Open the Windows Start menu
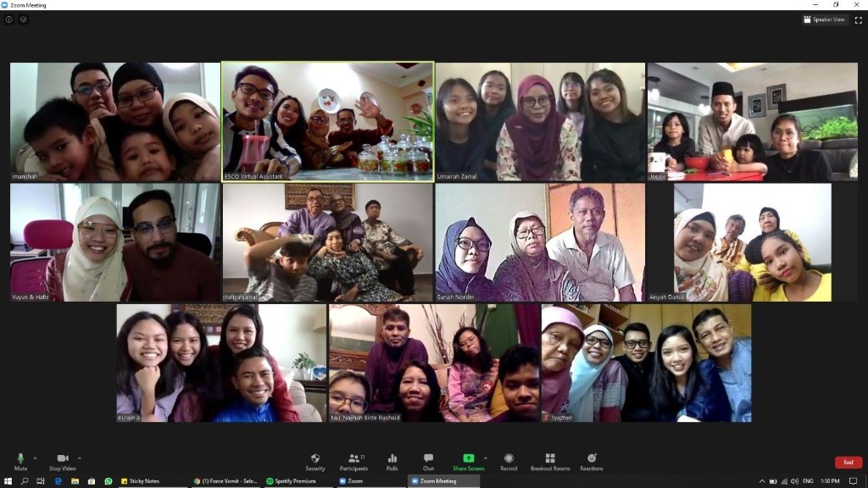Screen dimensions: 868x488 (8, 481)
